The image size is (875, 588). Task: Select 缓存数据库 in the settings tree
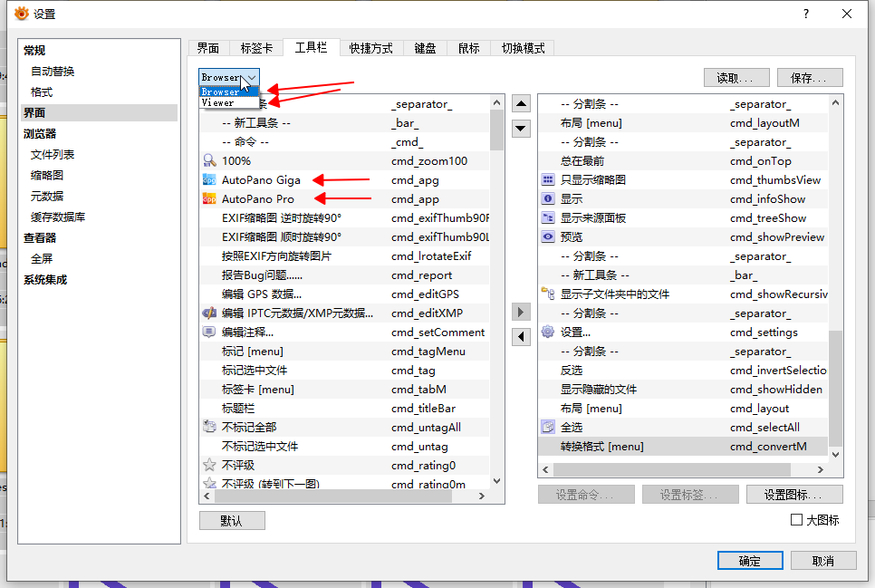[58, 217]
